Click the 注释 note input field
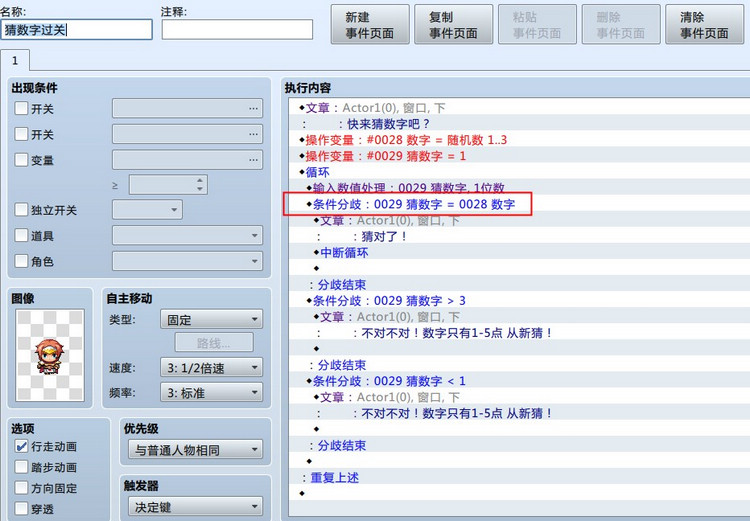 pos(237,30)
